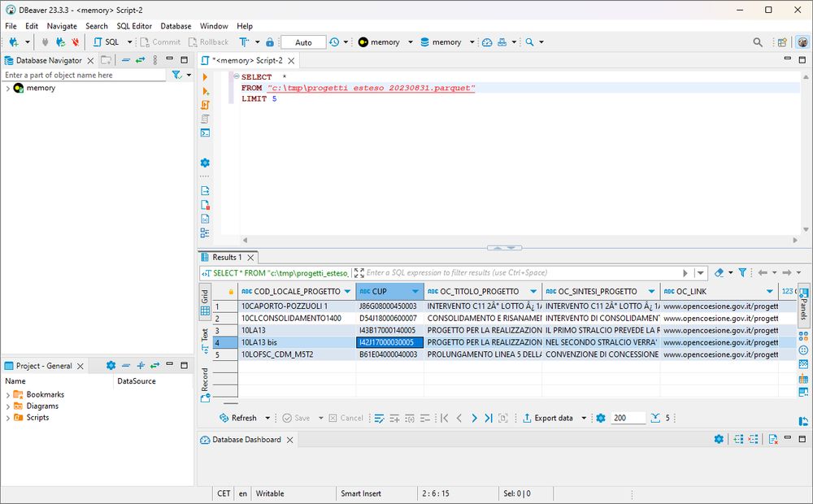Select cell 10LOFSC_CDM_M5T2
Image resolution: width=813 pixels, height=504 pixels.
pos(297,354)
